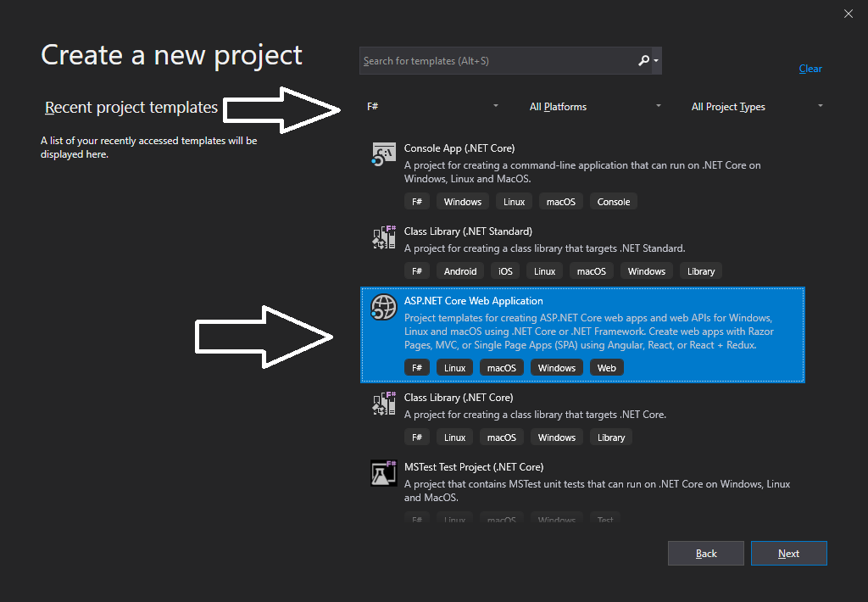Viewport: 868px width, 602px height.
Task: Click the Windows tag under ASP.NET Core Web Application
Action: click(556, 368)
